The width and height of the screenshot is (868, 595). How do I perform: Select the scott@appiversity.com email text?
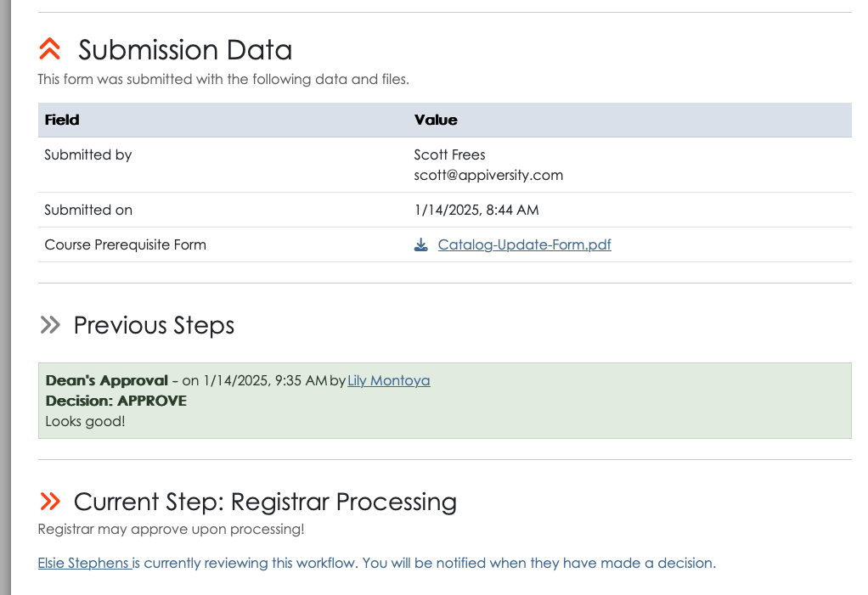pos(488,176)
